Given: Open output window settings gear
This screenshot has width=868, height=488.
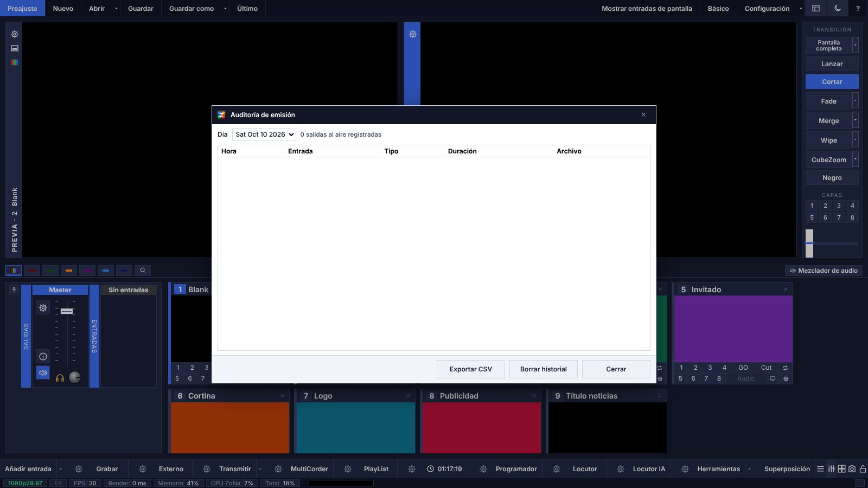Looking at the screenshot, I should [412, 34].
